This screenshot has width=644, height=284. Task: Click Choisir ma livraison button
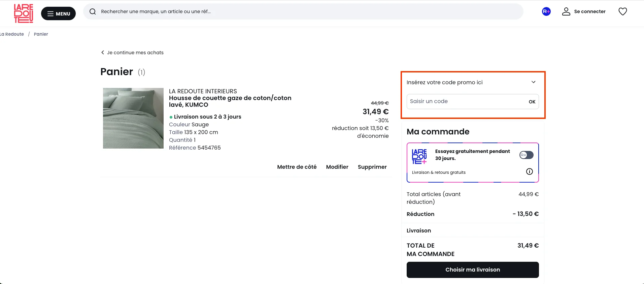pyautogui.click(x=473, y=270)
